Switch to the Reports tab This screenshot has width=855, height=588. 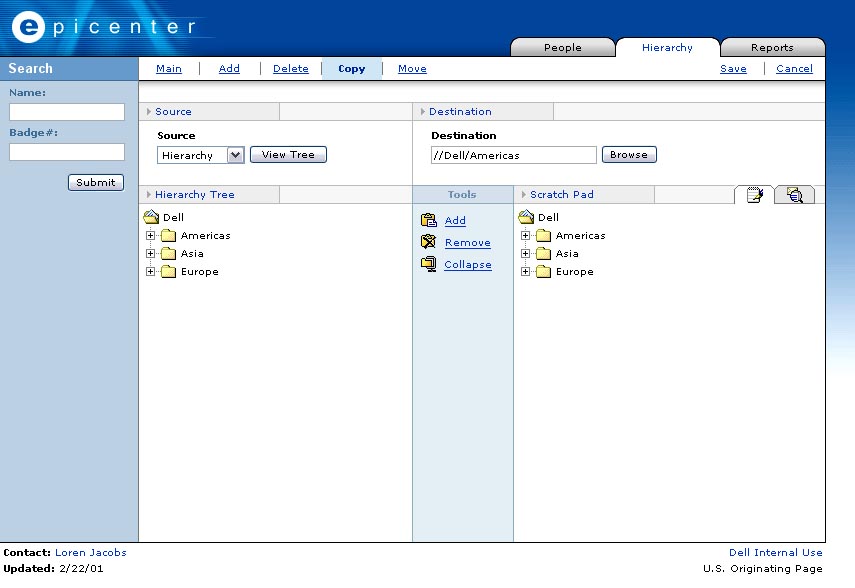point(772,47)
